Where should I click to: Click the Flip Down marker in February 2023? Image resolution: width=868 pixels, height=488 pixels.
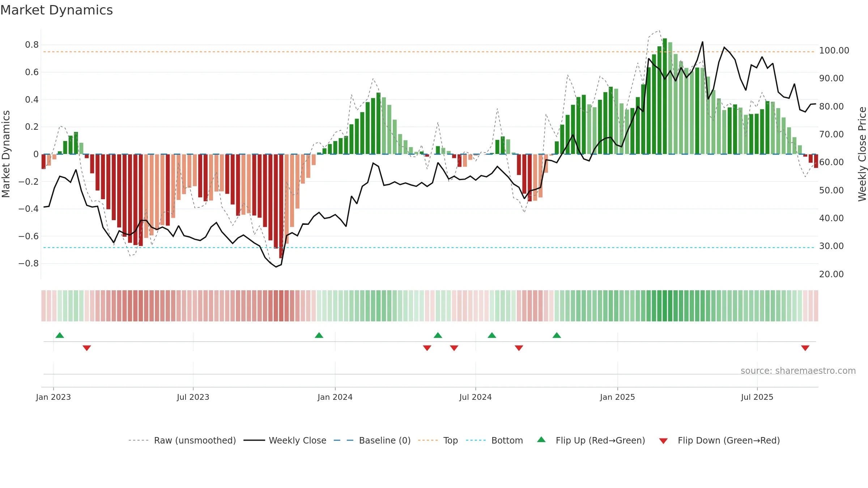[x=87, y=348]
